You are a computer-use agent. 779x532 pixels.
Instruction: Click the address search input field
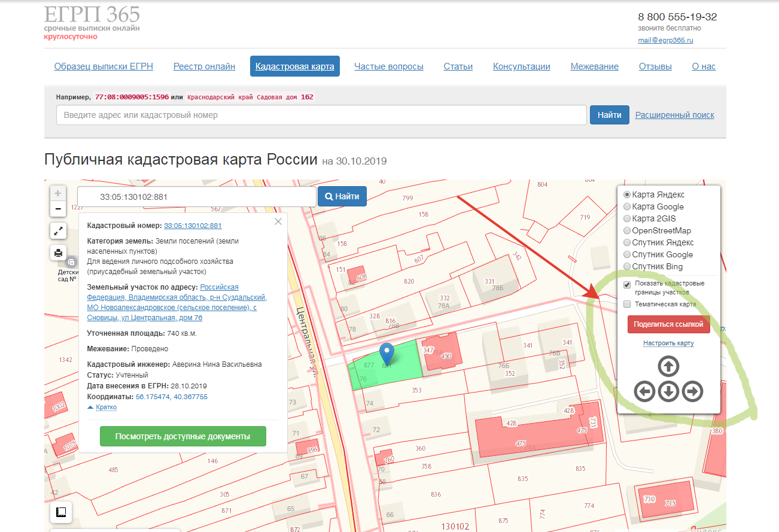click(321, 115)
